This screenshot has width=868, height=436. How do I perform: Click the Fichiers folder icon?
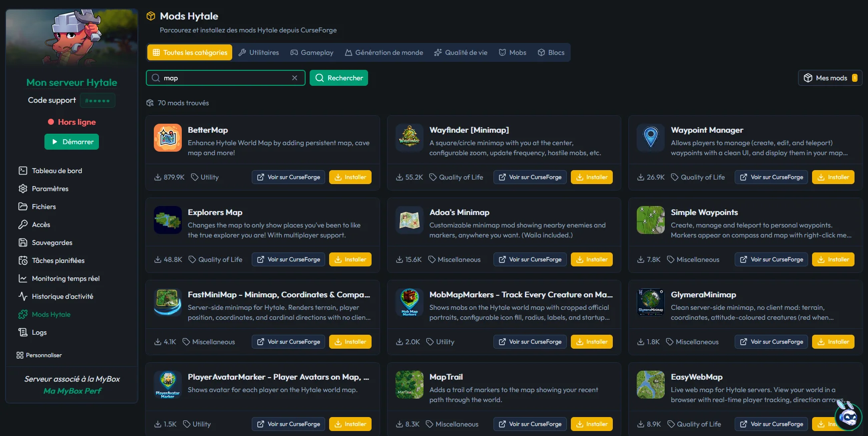pos(23,207)
